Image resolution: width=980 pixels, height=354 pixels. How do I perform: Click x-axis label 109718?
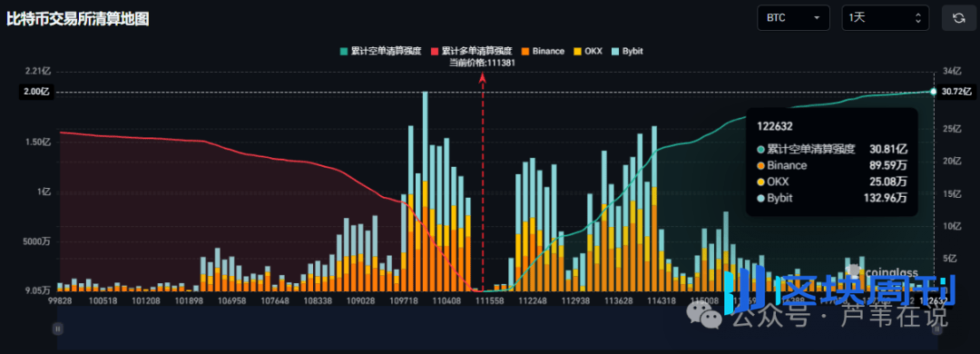pos(404,301)
